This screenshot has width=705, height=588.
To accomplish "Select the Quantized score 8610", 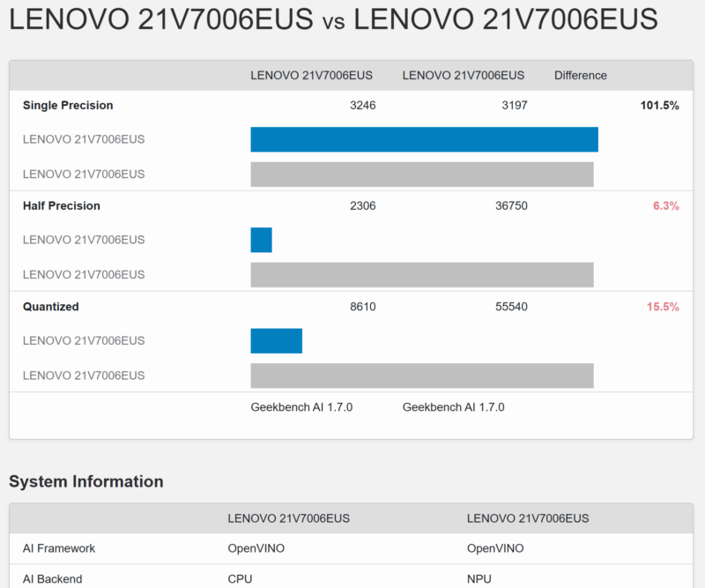I will (x=363, y=307).
